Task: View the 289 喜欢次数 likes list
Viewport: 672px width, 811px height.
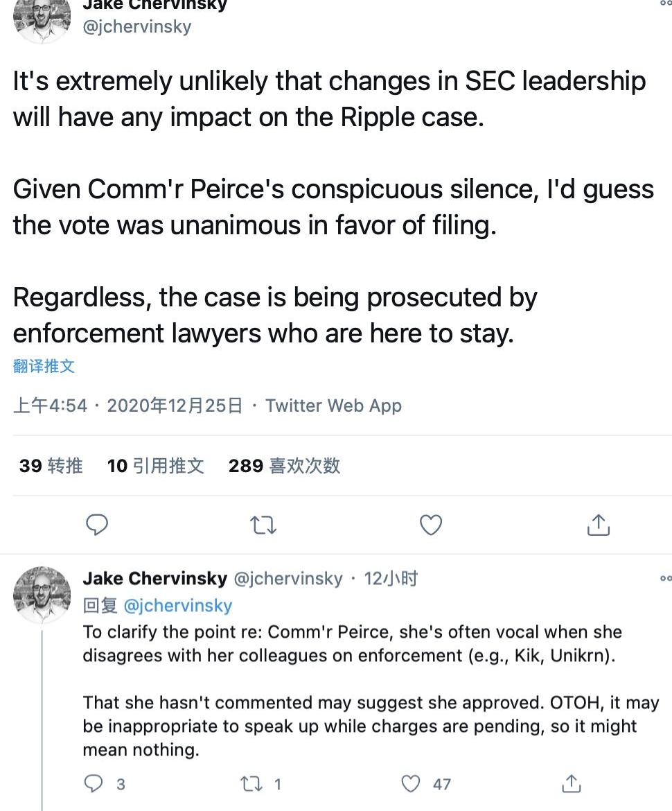Action: (284, 466)
